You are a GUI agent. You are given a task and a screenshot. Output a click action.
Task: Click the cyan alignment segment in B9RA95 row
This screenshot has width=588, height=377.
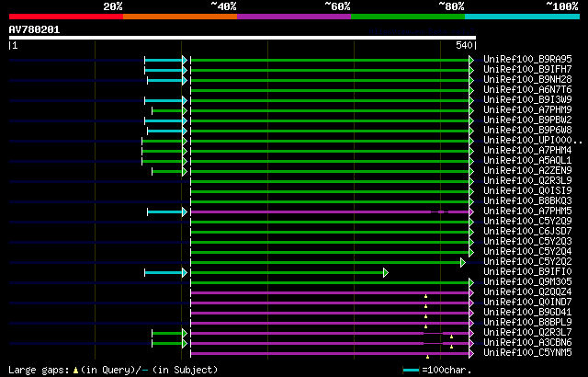[164, 60]
